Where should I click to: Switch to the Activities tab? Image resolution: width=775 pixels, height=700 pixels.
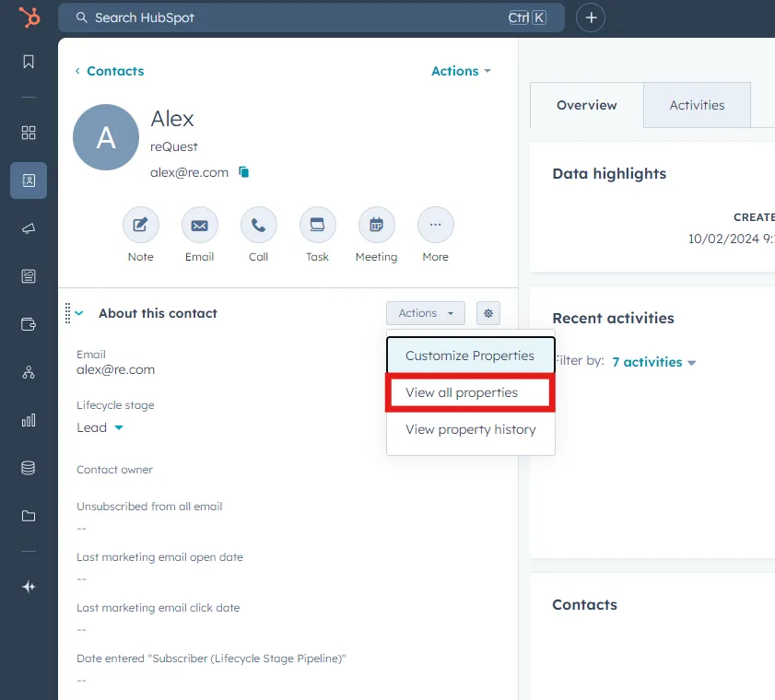point(697,105)
